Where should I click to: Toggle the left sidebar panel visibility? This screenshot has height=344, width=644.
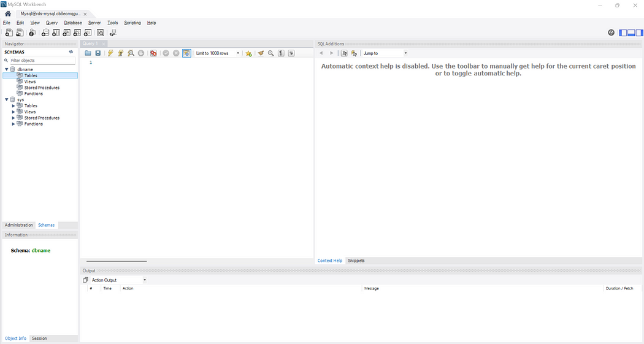[x=623, y=33]
